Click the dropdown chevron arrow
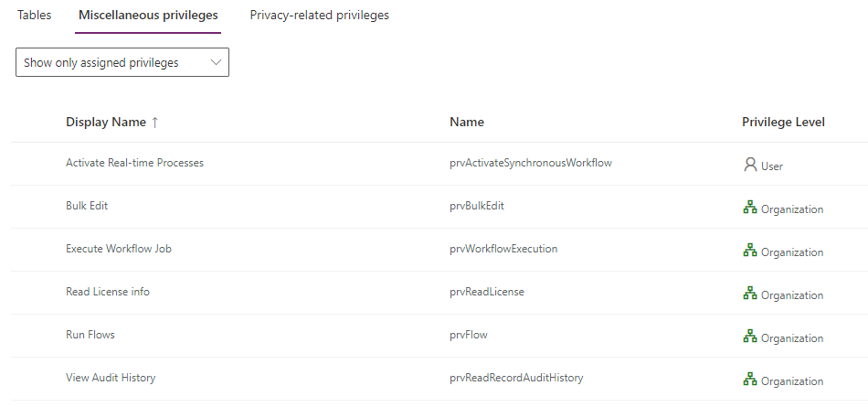The width and height of the screenshot is (868, 407). point(216,62)
